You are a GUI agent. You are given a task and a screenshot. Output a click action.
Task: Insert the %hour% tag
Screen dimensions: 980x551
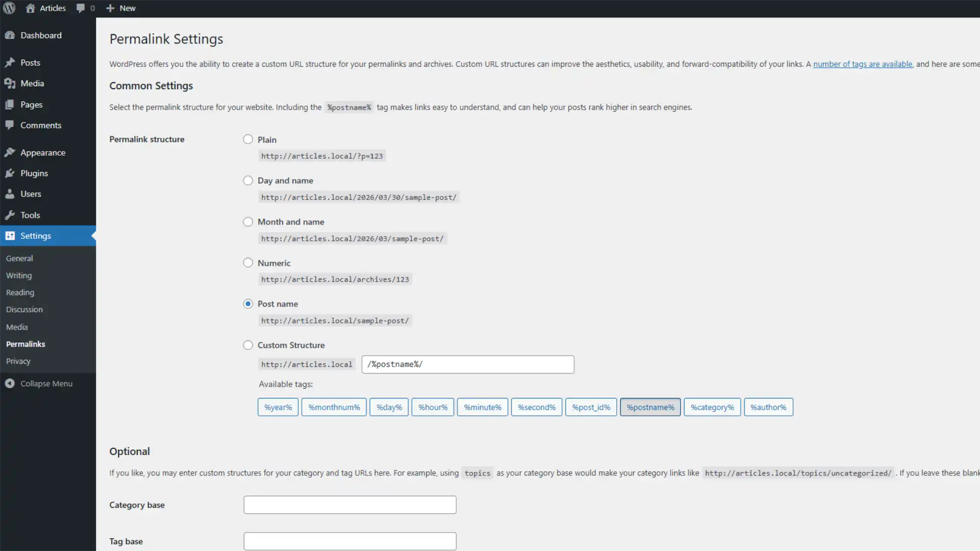pos(433,407)
